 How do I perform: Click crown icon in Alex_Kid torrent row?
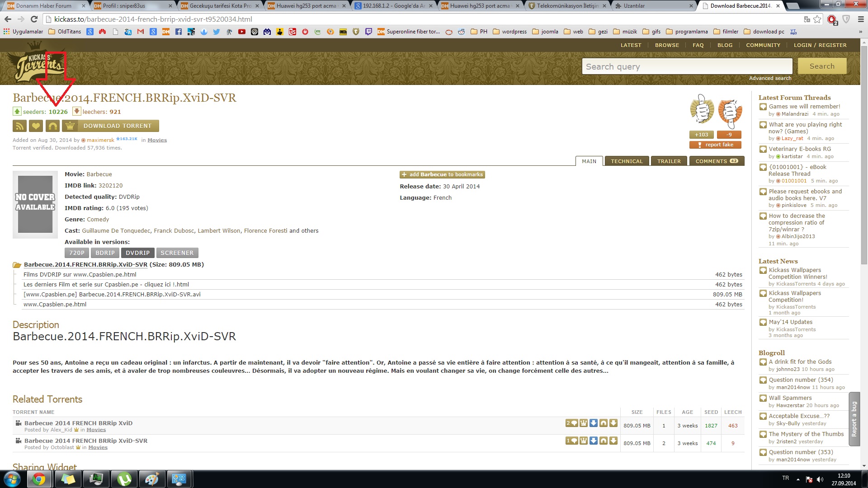pyautogui.click(x=584, y=423)
